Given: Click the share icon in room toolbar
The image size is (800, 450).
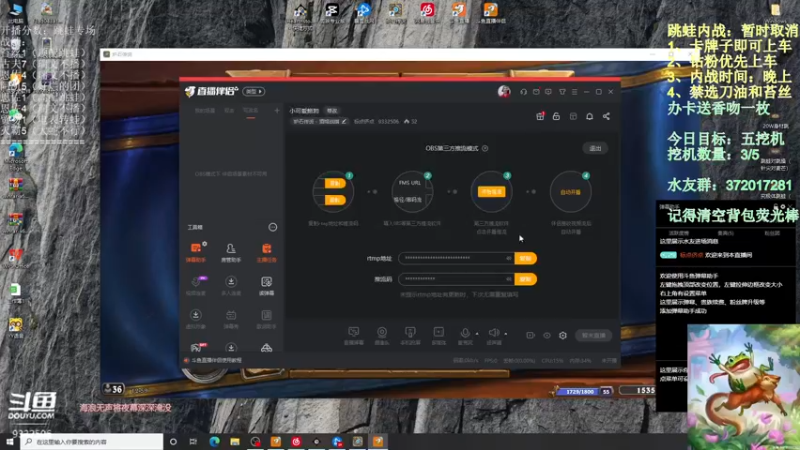Looking at the screenshot, I should (606, 116).
